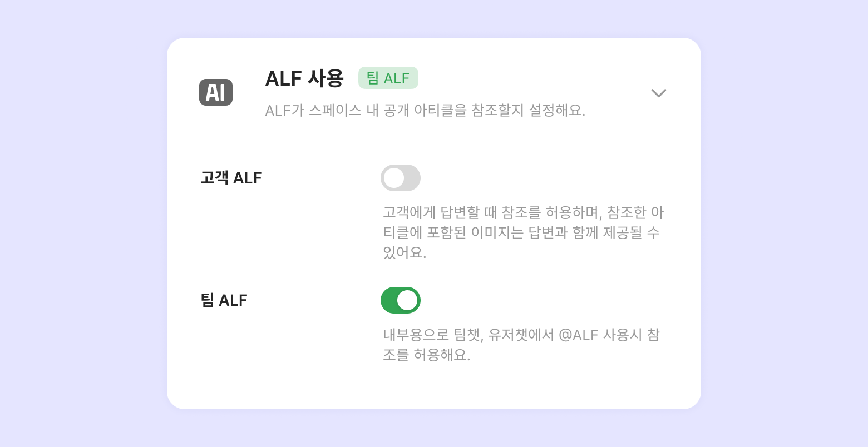Click the green 팀 ALF badge
This screenshot has height=447, width=868.
pos(388,78)
